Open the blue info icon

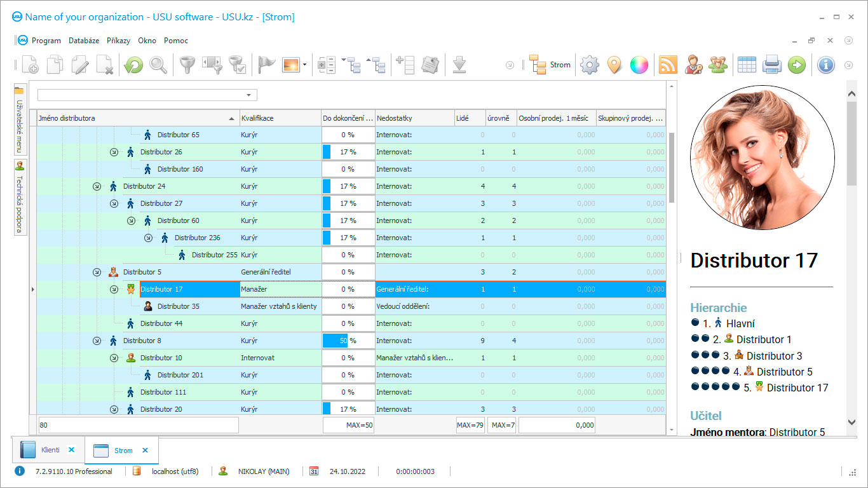point(825,65)
